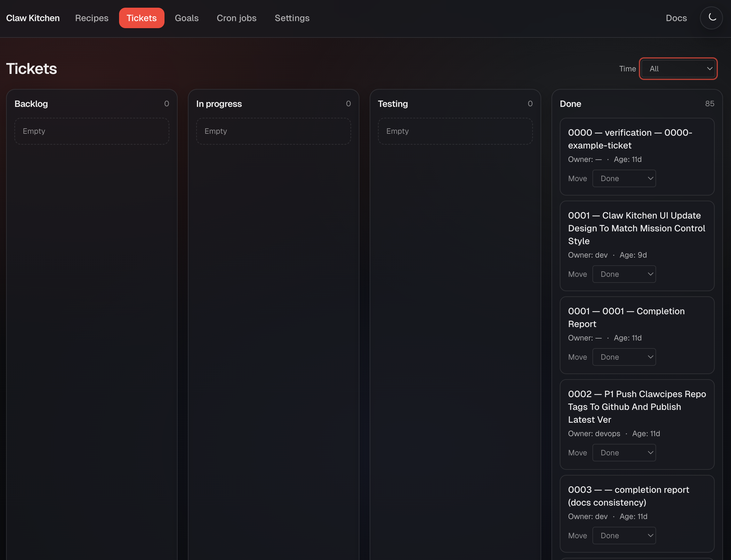Click the Tickets nav button
This screenshot has width=731, height=560.
click(x=141, y=18)
